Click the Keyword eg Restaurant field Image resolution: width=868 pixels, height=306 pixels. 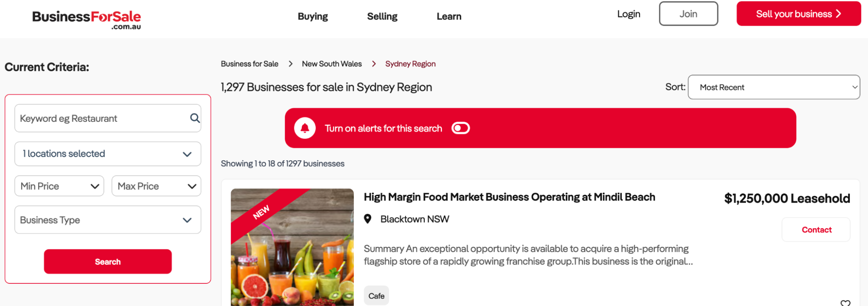click(102, 118)
